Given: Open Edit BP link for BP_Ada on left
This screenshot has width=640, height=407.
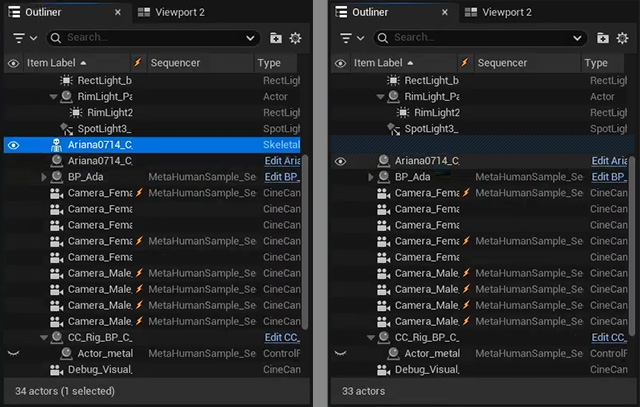Looking at the screenshot, I should tap(282, 177).
